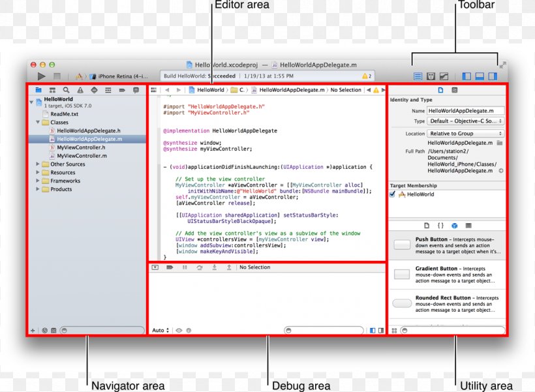Toggle the debug area visibility

coord(479,76)
